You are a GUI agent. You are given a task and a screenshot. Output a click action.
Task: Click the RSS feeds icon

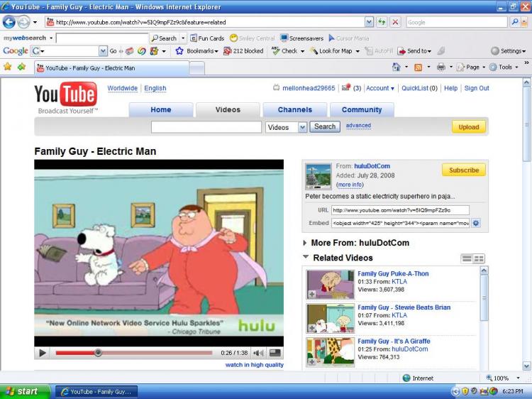(419, 67)
